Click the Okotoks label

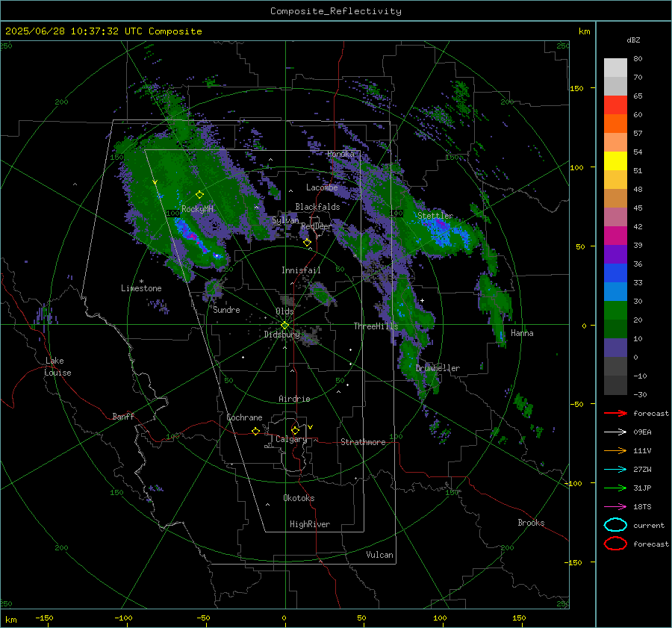pyautogui.click(x=299, y=498)
